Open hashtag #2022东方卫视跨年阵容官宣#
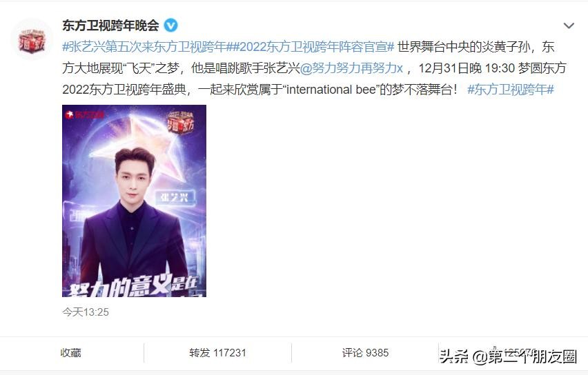The width and height of the screenshot is (588, 375). click(311, 47)
